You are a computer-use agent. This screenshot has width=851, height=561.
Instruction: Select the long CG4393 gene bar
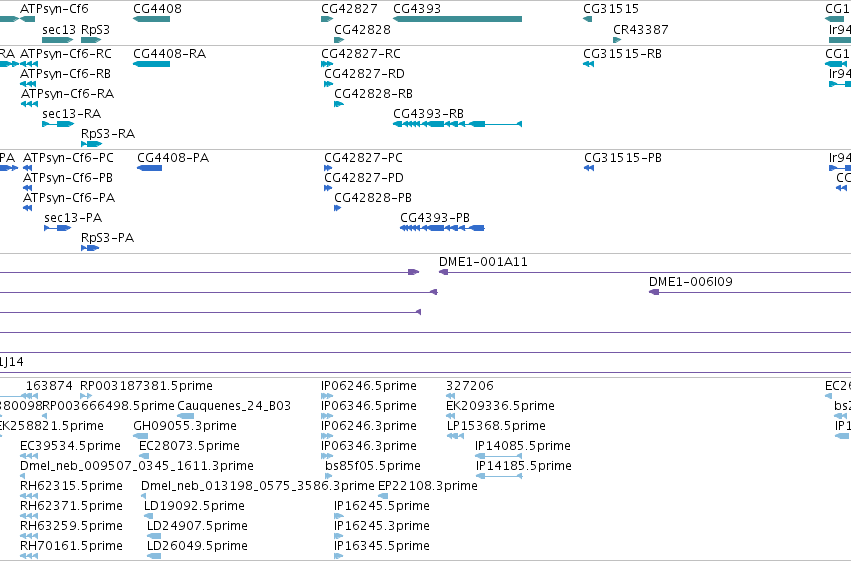pos(457,19)
